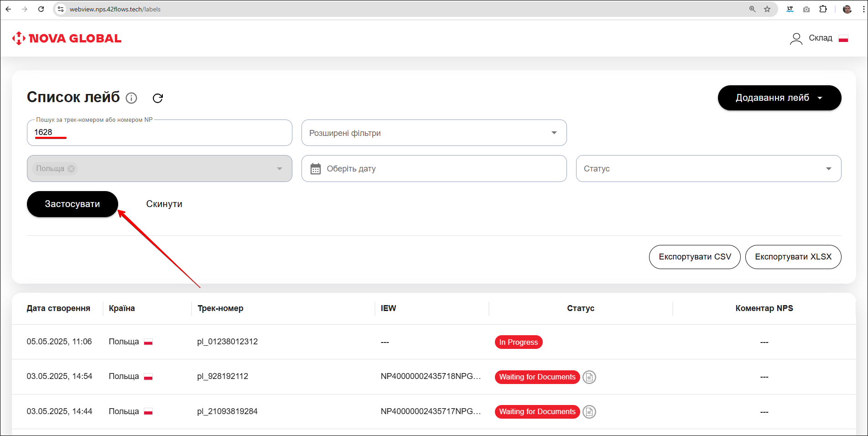Click Скинути to reset filters
Viewport: 868px width, 436px height.
point(164,204)
